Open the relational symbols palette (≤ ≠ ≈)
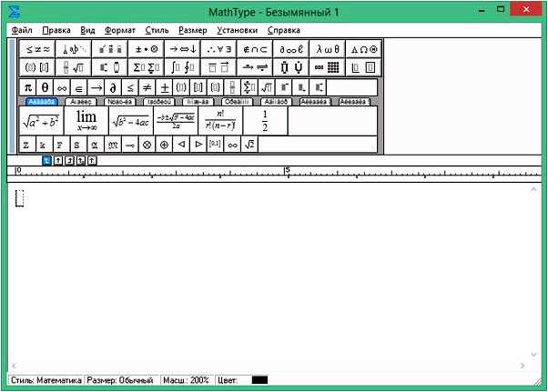Screen dimensions: 548x392 click(x=37, y=49)
